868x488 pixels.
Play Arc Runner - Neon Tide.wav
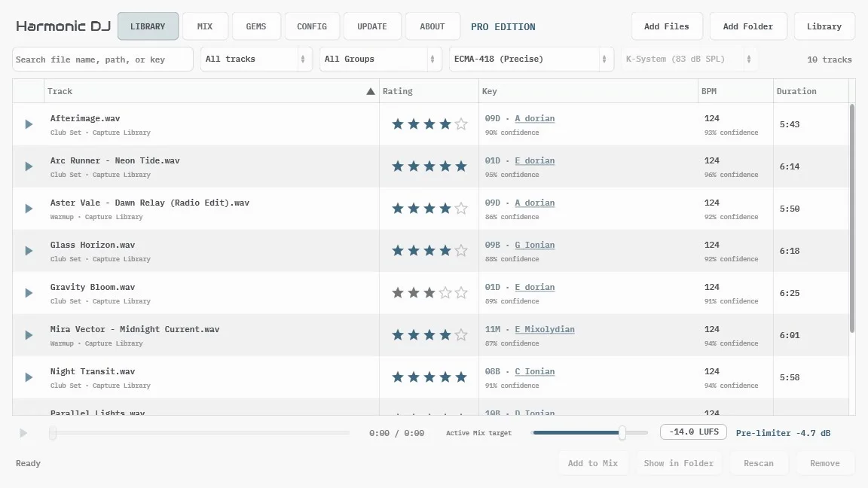coord(29,166)
